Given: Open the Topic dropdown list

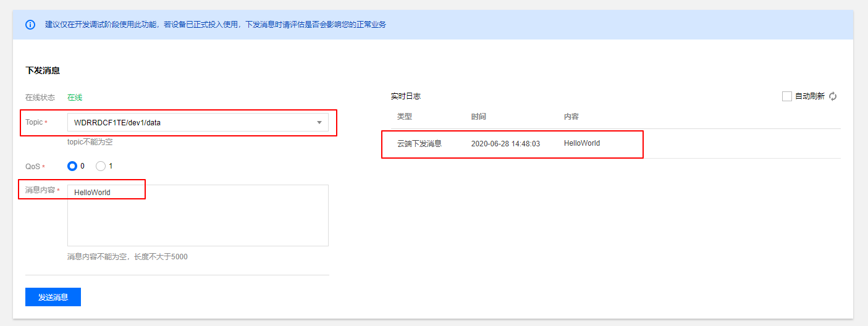Looking at the screenshot, I should pos(198,122).
